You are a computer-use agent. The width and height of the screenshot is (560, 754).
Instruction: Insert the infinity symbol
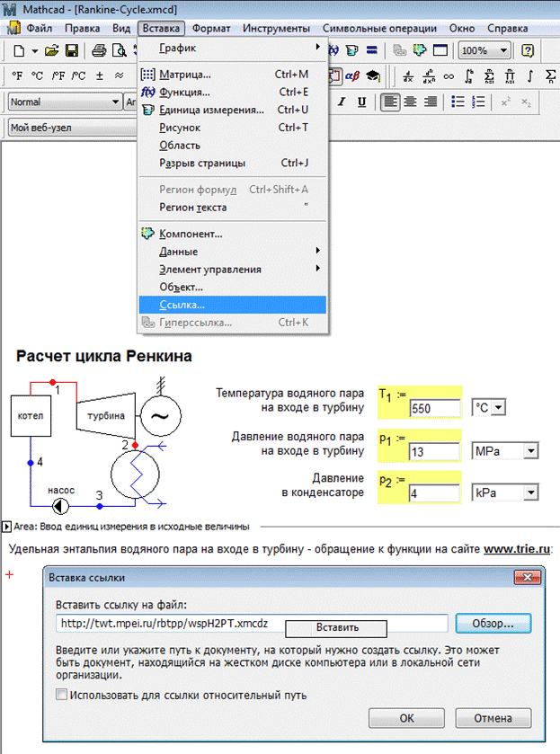(x=449, y=76)
